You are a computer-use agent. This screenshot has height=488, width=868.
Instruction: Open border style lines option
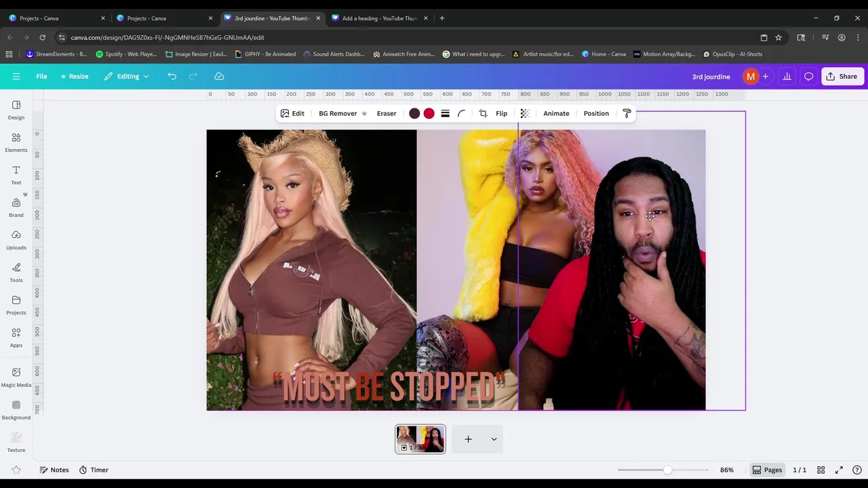(445, 113)
